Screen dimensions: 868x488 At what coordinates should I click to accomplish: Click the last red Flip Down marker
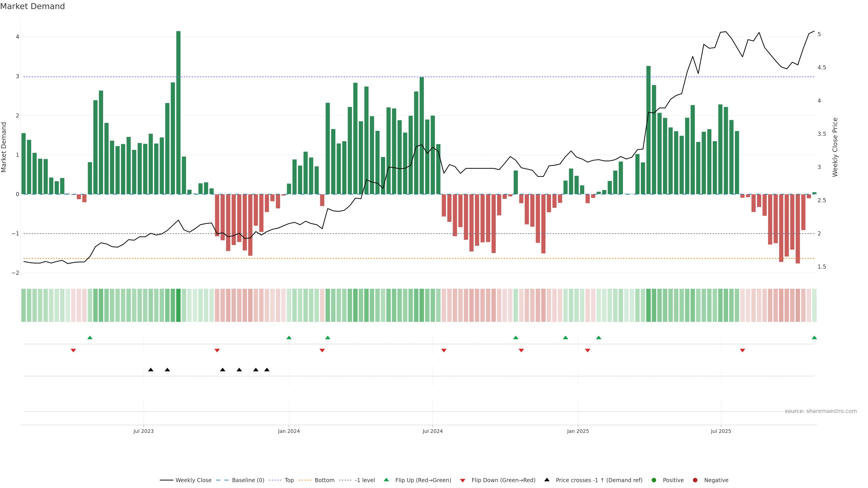click(742, 351)
